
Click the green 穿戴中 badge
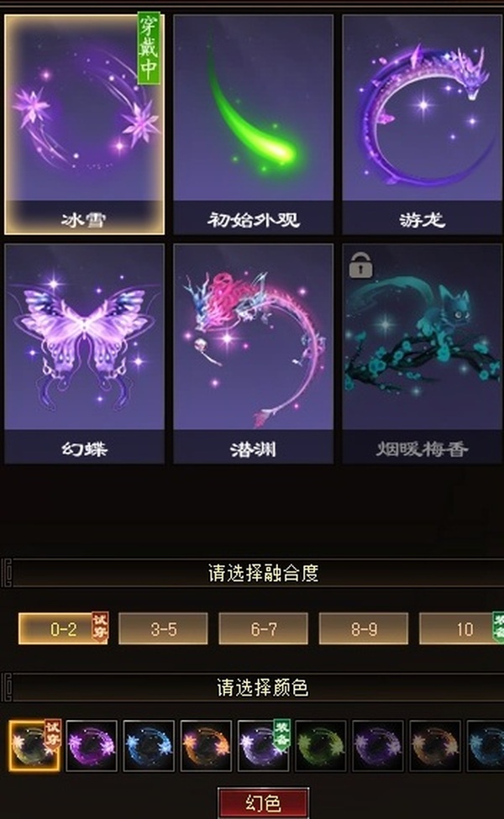click(149, 49)
